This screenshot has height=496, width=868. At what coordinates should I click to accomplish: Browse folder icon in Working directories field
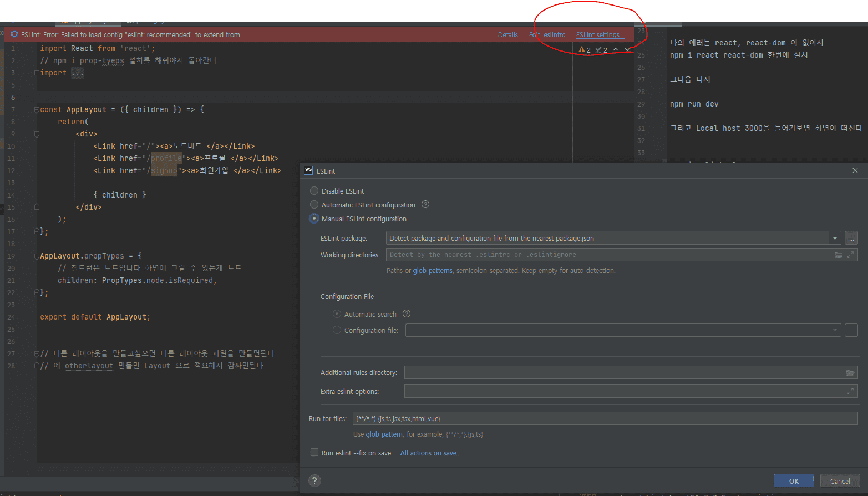[839, 255]
